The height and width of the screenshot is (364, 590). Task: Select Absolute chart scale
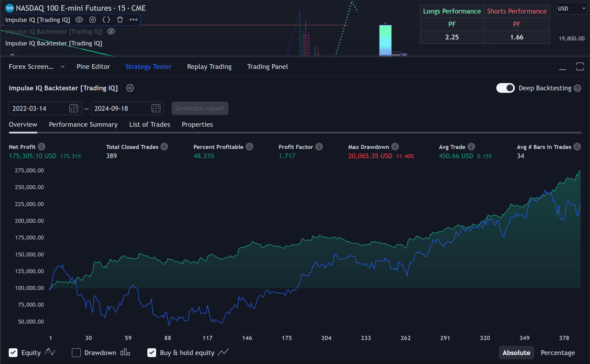tap(516, 353)
